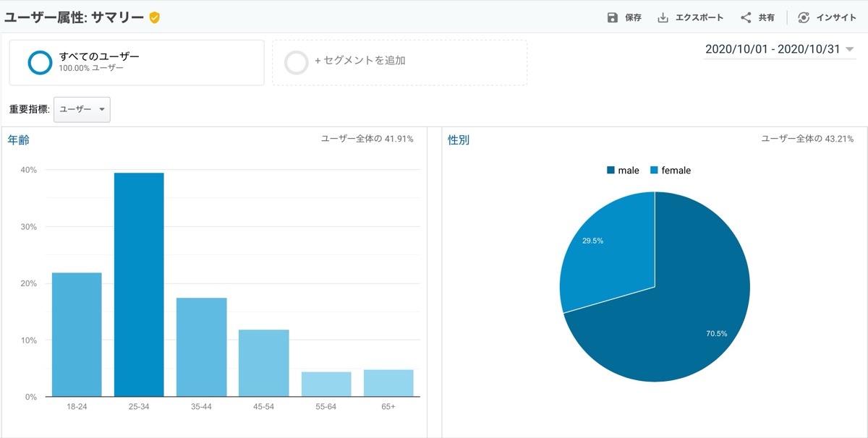Click the 重要指標: label

[x=29, y=109]
